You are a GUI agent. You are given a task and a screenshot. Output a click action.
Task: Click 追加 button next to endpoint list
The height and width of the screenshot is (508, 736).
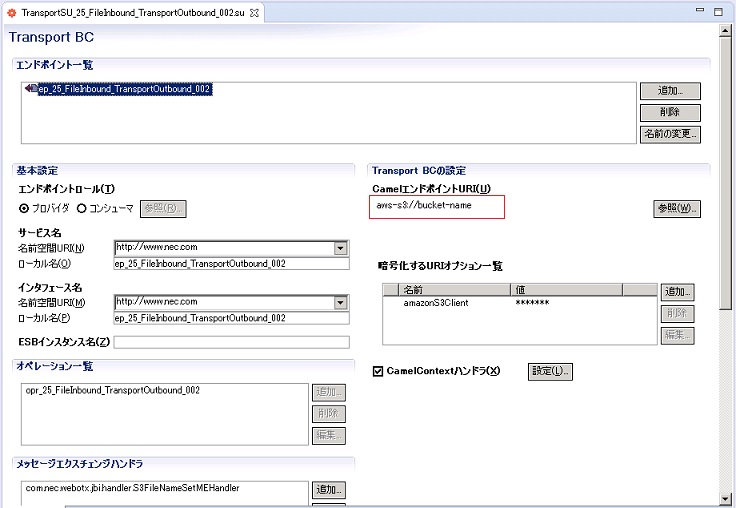point(669,91)
